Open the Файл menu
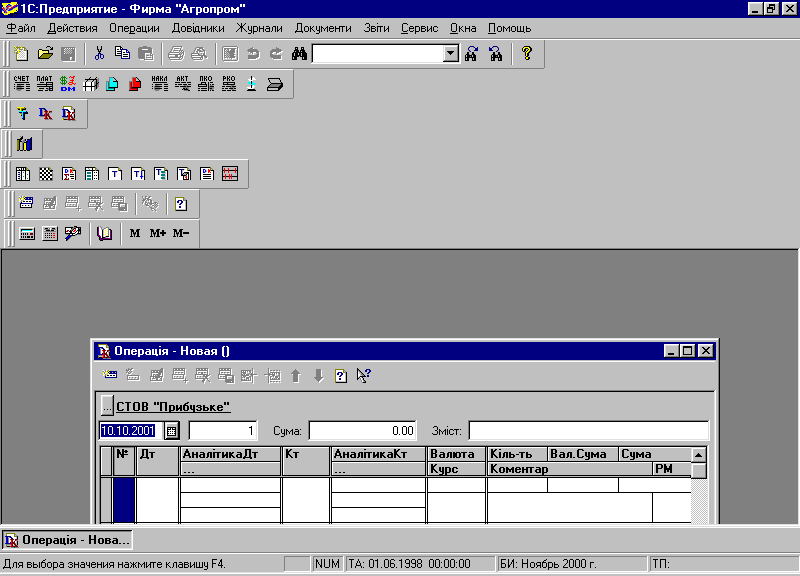Image resolution: width=800 pixels, height=576 pixels. click(21, 28)
